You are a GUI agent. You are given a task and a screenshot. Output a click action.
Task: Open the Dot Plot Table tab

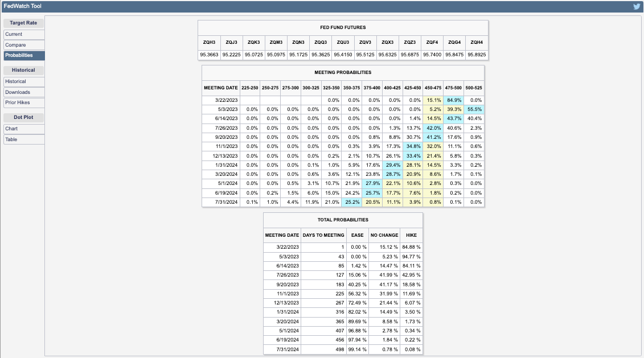(24, 139)
